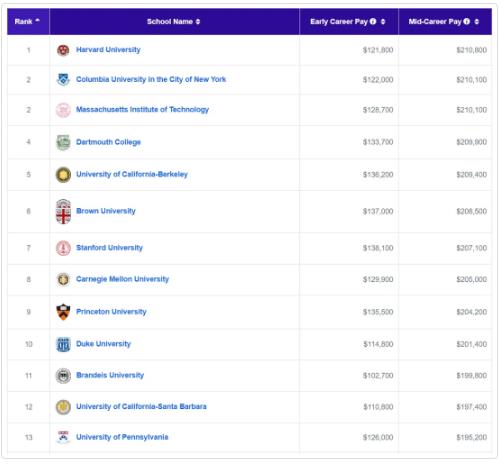Click the Brandeis University seal logo
The width and height of the screenshot is (502, 466).
63,376
